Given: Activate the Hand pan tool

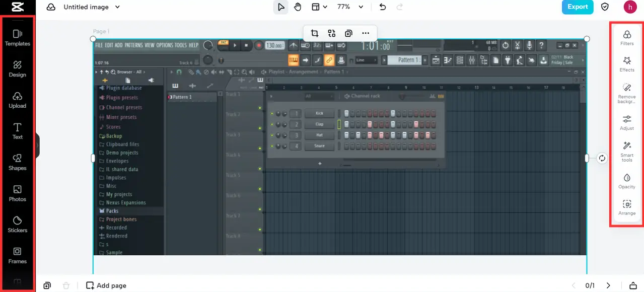Looking at the screenshot, I should click(x=298, y=7).
